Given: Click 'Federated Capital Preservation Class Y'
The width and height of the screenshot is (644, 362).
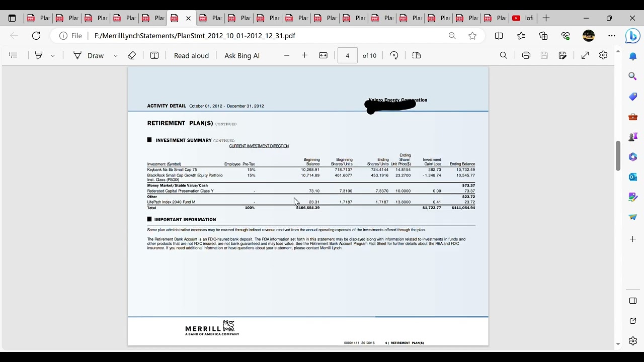Looking at the screenshot, I should pyautogui.click(x=180, y=191).
